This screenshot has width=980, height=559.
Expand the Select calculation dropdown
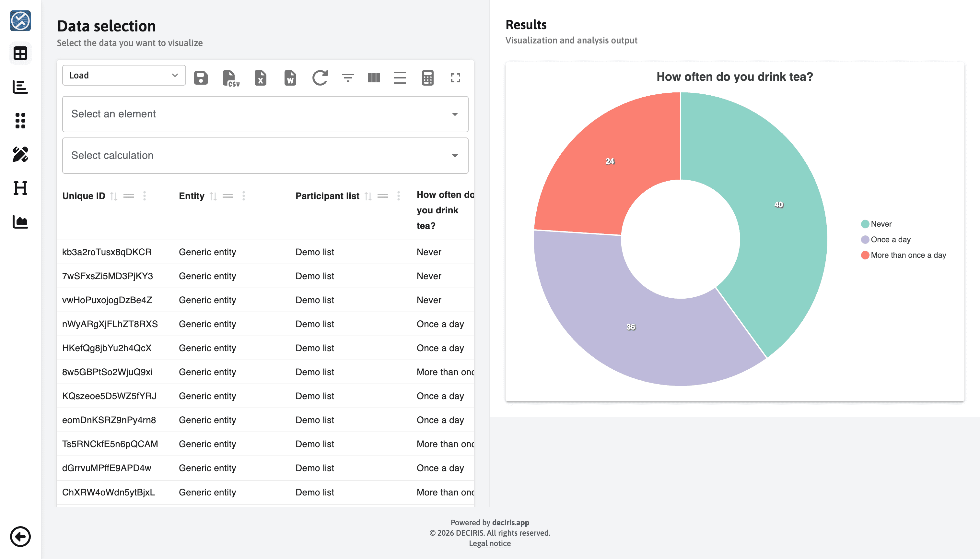265,156
